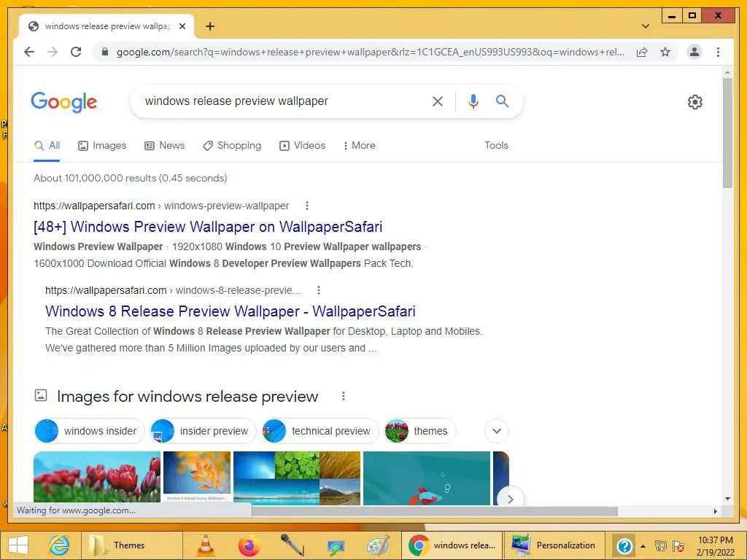View site info via the padlock icon

click(105, 52)
